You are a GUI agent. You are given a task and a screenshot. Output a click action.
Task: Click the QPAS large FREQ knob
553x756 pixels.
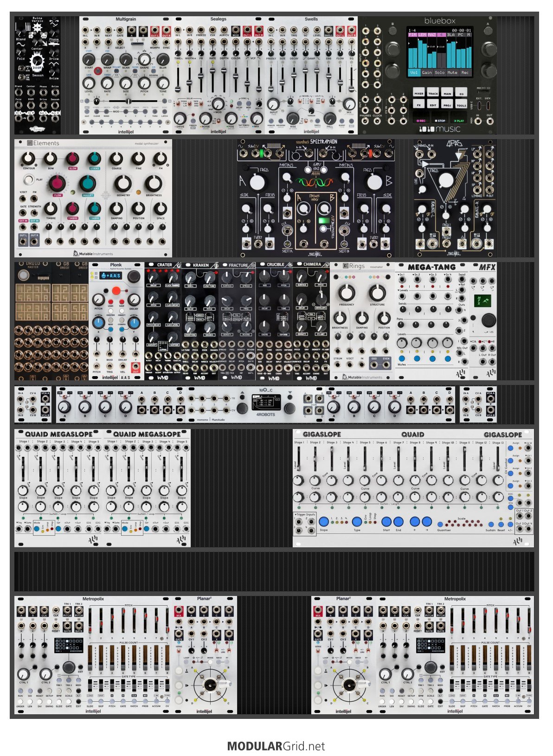[x=446, y=181]
